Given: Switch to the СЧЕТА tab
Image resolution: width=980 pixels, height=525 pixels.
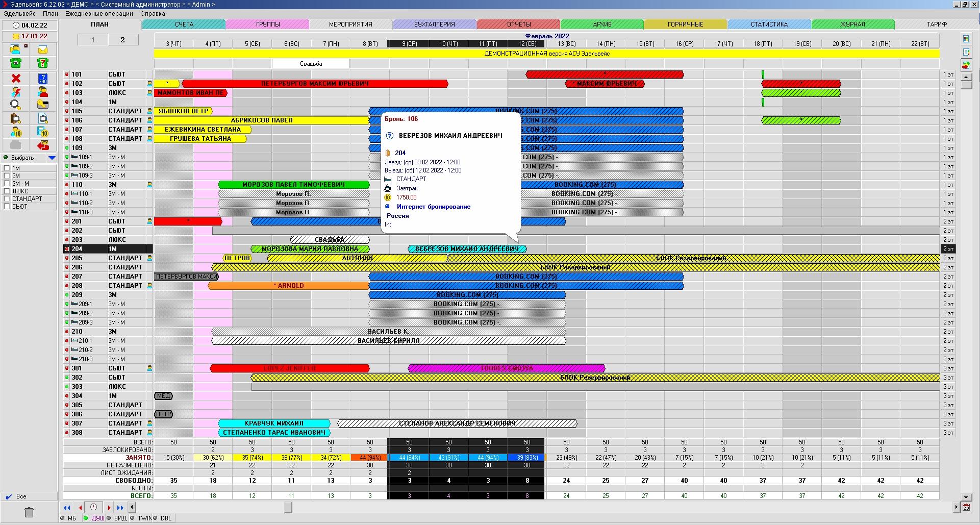Looking at the screenshot, I should pos(184,24).
